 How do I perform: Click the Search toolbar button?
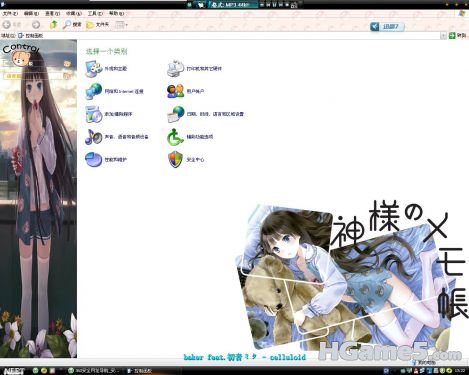pos(72,25)
